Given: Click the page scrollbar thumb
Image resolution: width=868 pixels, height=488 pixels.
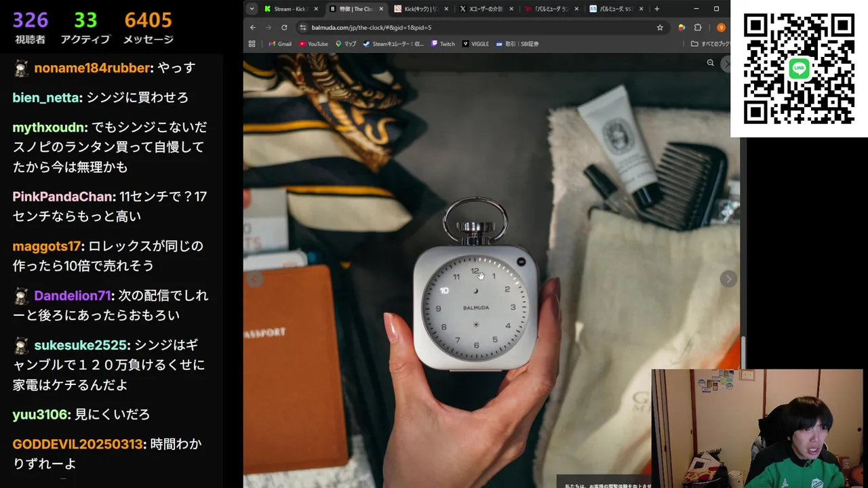Looking at the screenshot, I should coord(743,352).
